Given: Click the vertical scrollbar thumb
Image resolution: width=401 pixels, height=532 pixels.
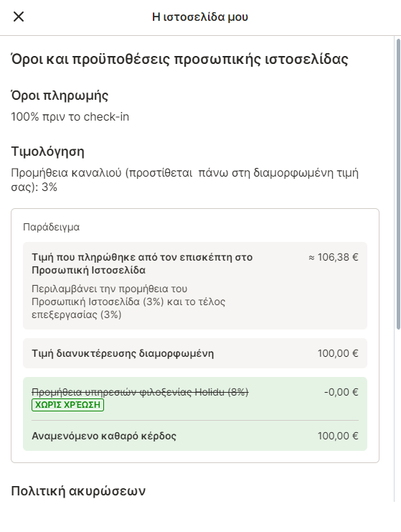Looking at the screenshot, I should pyautogui.click(x=398, y=184).
